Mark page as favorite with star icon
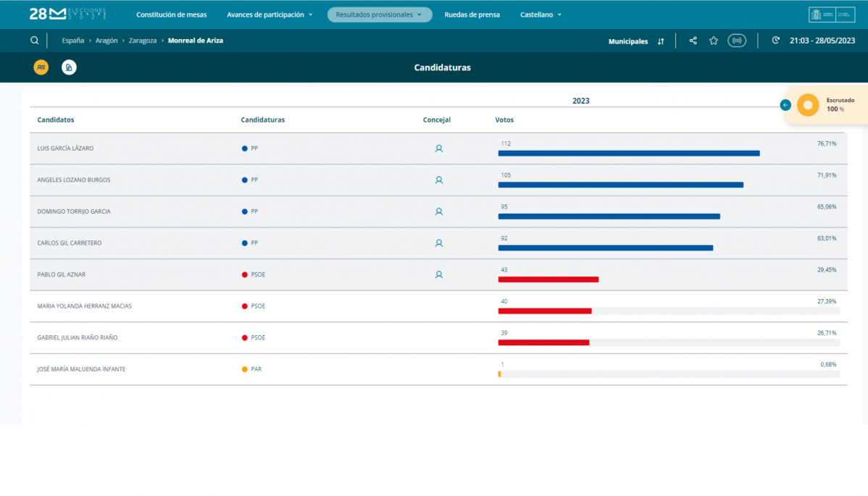 [714, 41]
